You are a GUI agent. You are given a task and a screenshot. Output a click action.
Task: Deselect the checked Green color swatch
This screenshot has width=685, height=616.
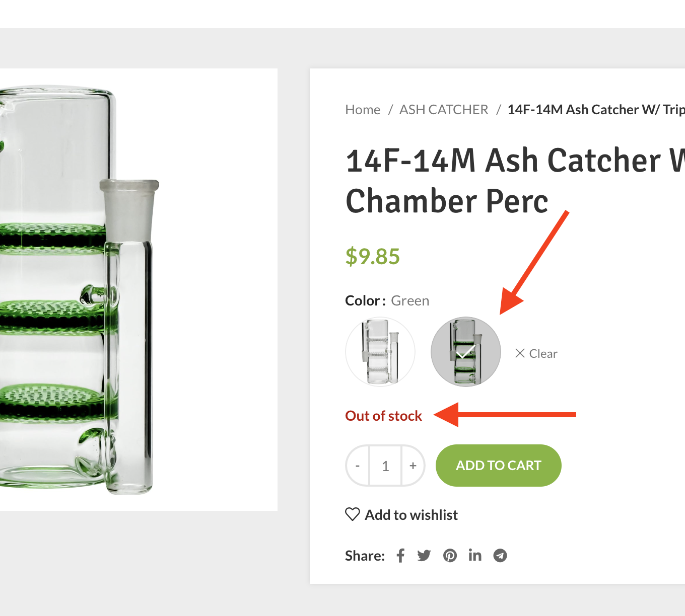point(466,352)
